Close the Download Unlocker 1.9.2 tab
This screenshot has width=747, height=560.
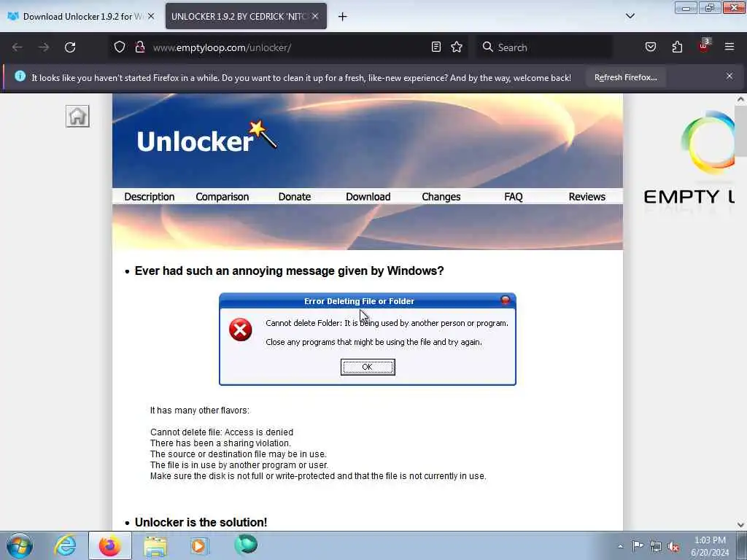[x=151, y=16]
